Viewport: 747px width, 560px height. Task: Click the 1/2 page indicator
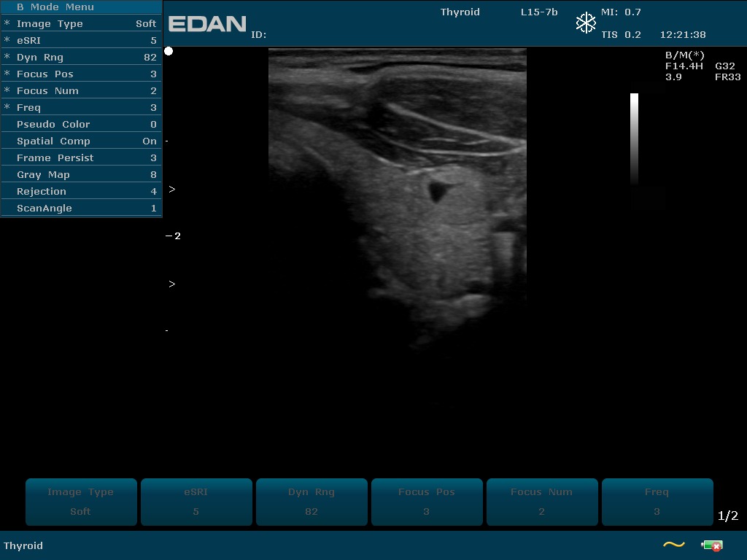(728, 516)
